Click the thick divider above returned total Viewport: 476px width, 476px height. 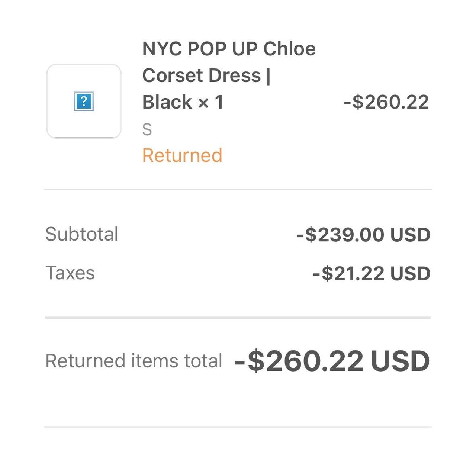[238, 318]
